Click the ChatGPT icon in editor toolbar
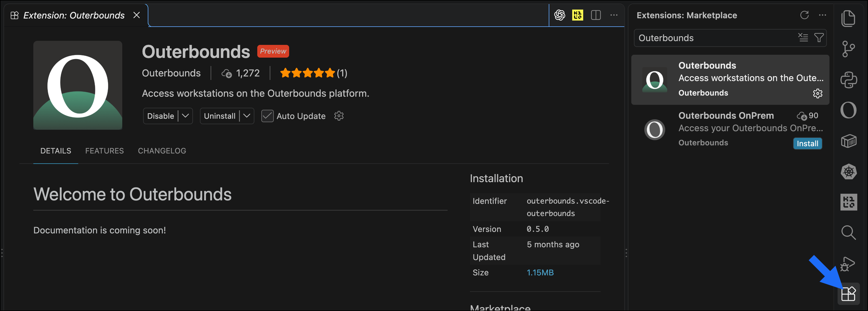Screen dimensions: 868x311 pos(560,15)
